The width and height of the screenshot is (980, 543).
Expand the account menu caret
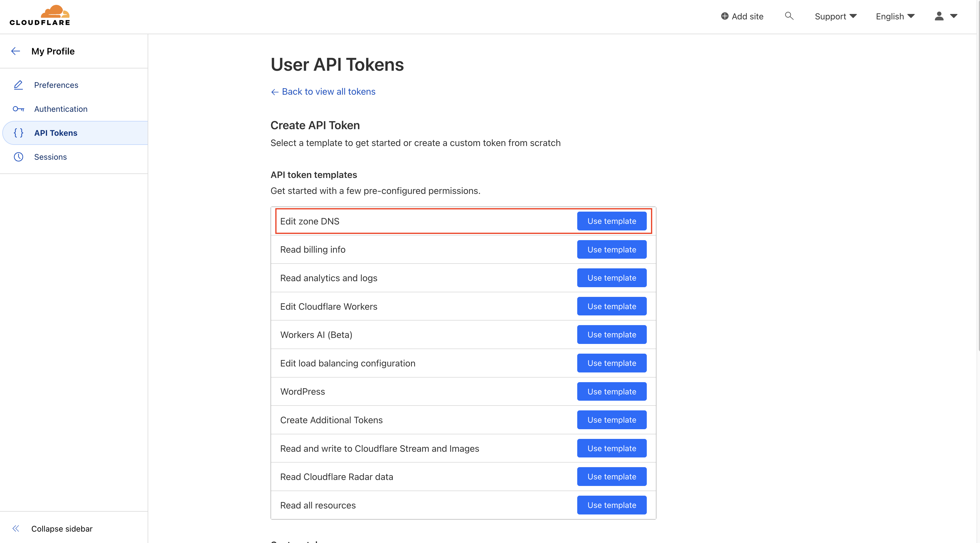[953, 16]
